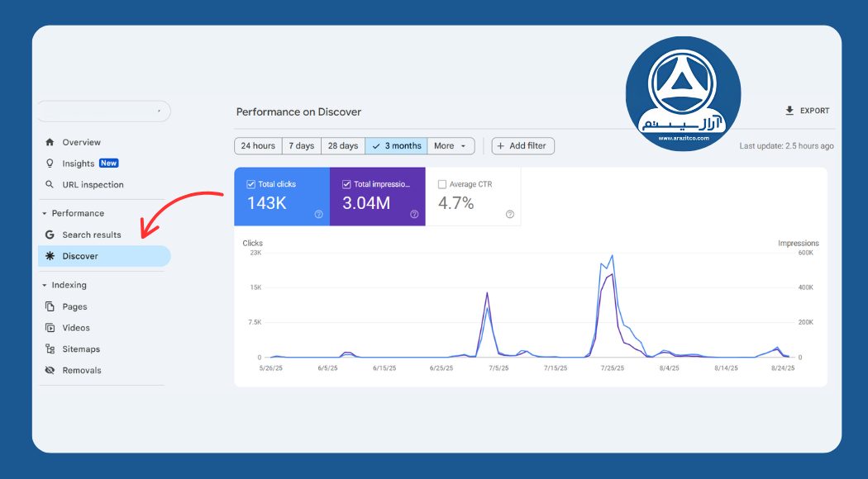
Task: Click the Discover asterisk icon
Action: 50,256
